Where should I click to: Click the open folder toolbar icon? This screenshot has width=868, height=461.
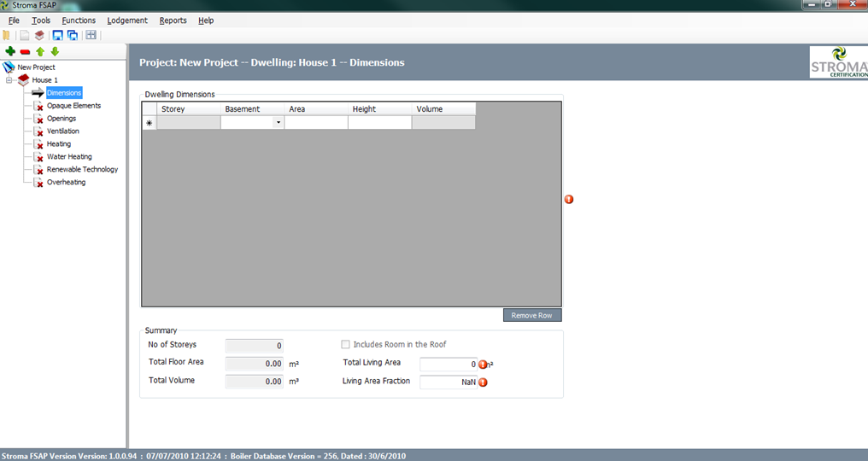[x=6, y=35]
